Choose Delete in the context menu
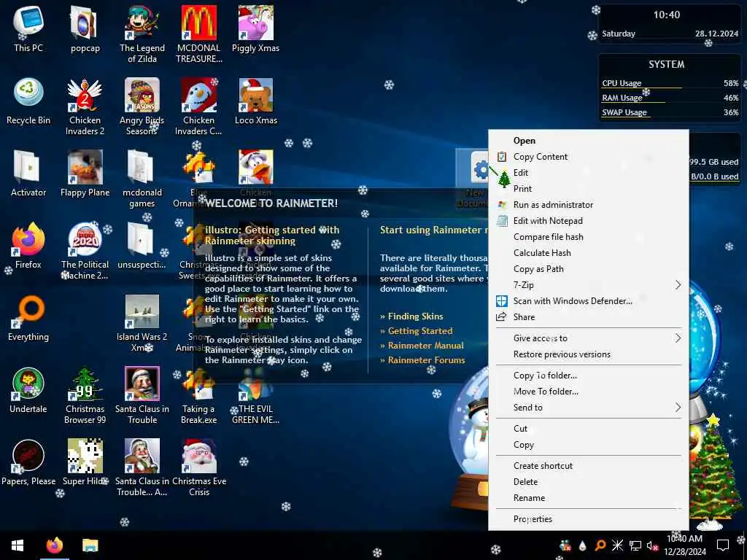Viewport: 747px width, 560px height. tap(589, 482)
